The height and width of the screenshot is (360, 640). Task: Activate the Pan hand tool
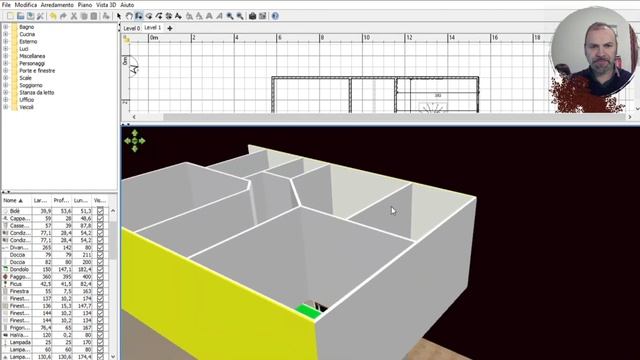click(x=129, y=16)
